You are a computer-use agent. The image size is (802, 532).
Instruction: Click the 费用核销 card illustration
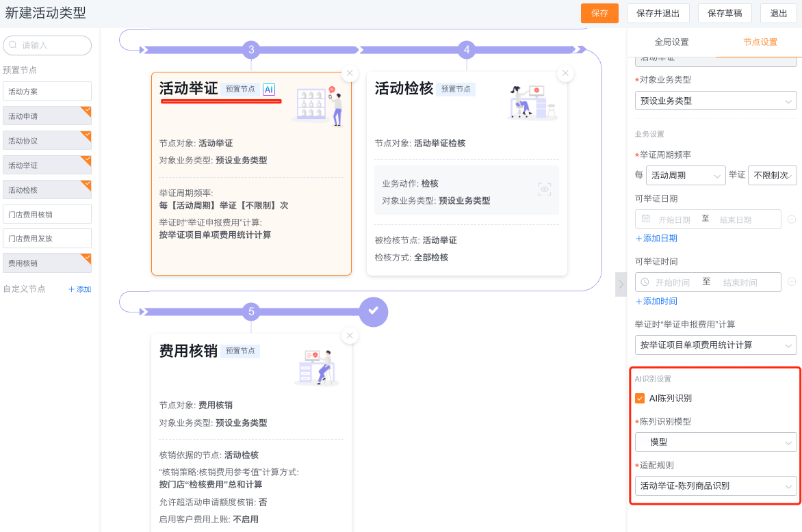316,367
